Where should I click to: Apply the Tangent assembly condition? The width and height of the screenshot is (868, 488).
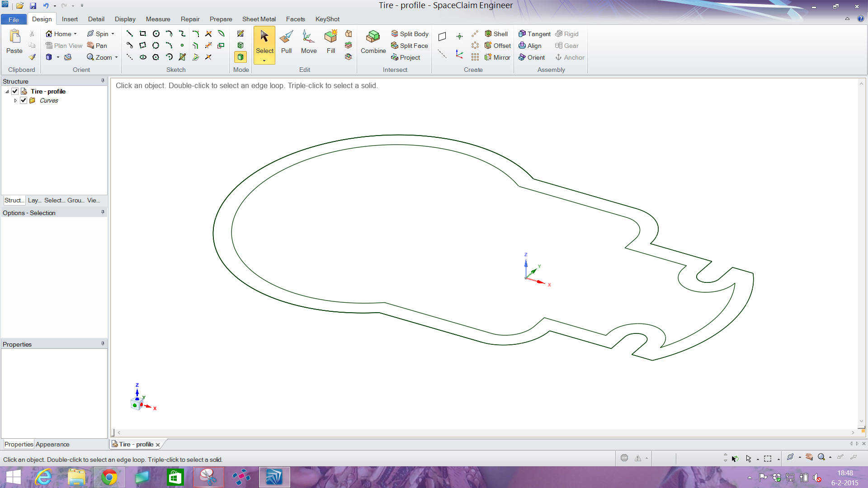(534, 34)
